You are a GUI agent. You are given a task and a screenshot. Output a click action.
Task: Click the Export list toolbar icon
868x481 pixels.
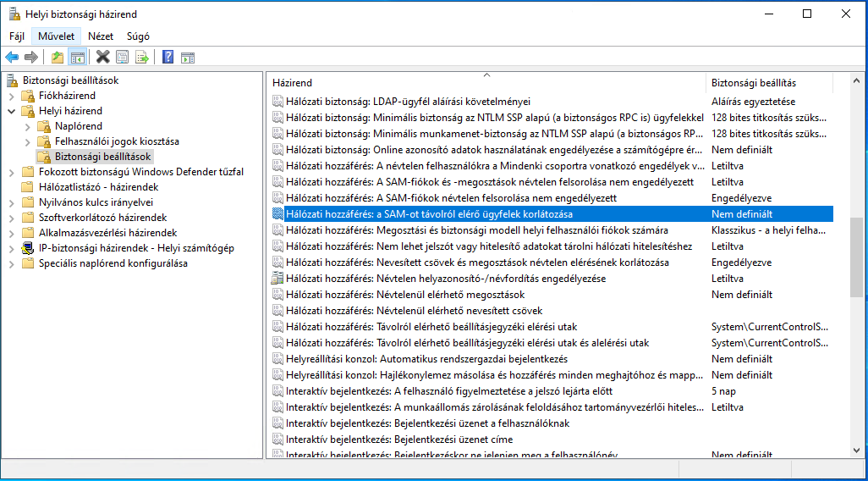[142, 58]
